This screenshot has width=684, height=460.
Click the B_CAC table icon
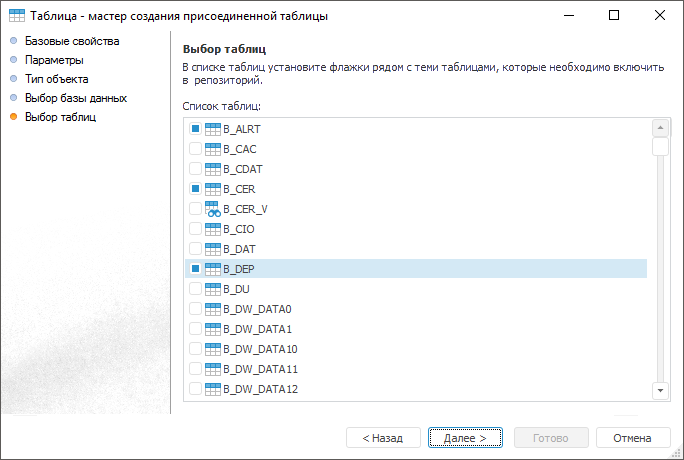[x=212, y=149]
